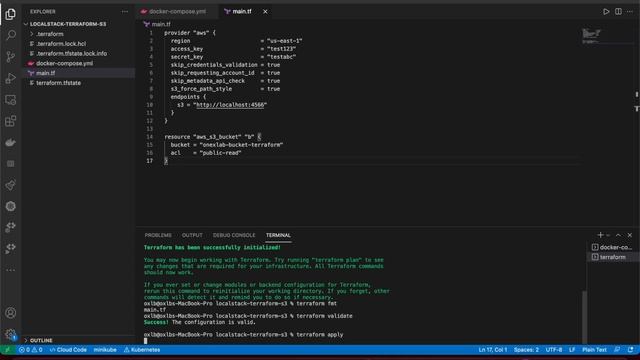Viewport: 640px width, 360px height.
Task: Switch to docker-compose terminal instance
Action: tap(612, 247)
